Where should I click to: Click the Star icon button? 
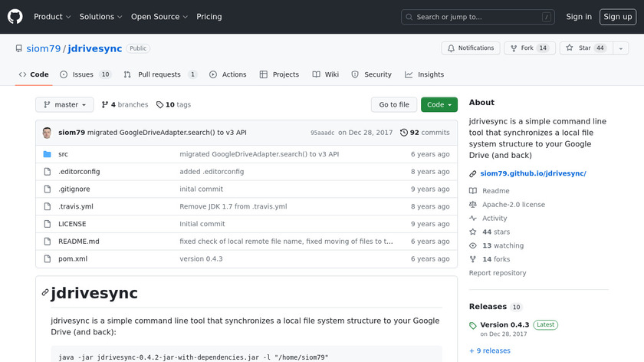(x=570, y=48)
